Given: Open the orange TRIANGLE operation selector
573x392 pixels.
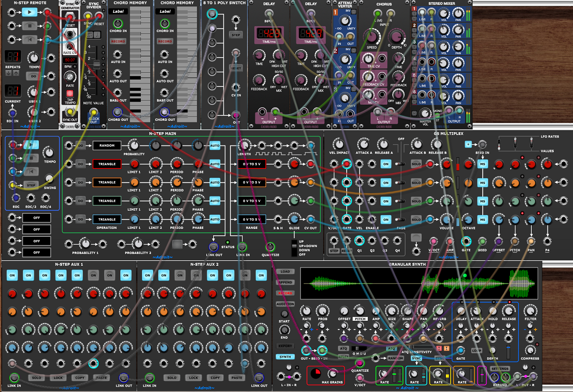Looking at the screenshot, I should pyautogui.click(x=107, y=182).
